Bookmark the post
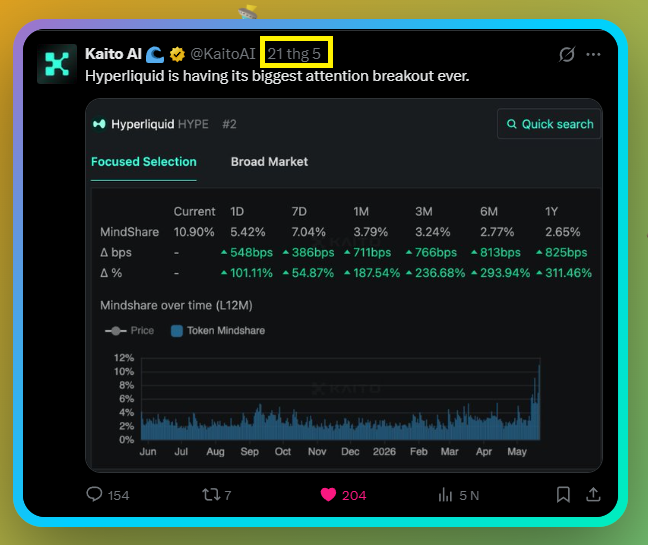Screen dimensions: 648x545 tap(563, 495)
